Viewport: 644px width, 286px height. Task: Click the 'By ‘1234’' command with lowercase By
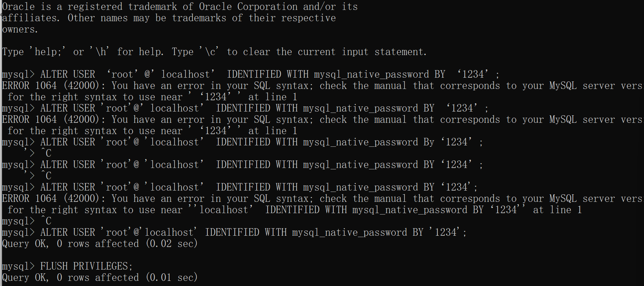tap(242, 142)
